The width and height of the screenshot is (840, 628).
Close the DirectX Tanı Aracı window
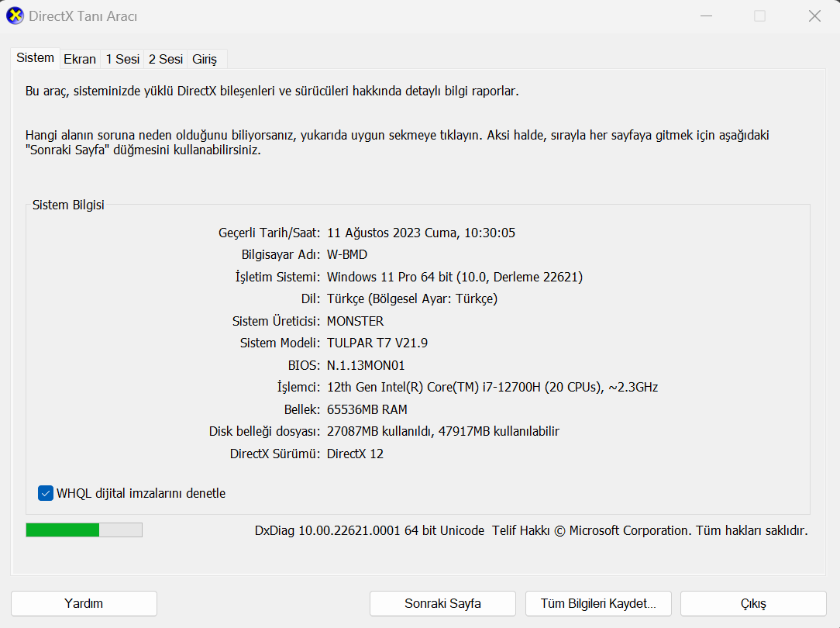[x=815, y=16]
